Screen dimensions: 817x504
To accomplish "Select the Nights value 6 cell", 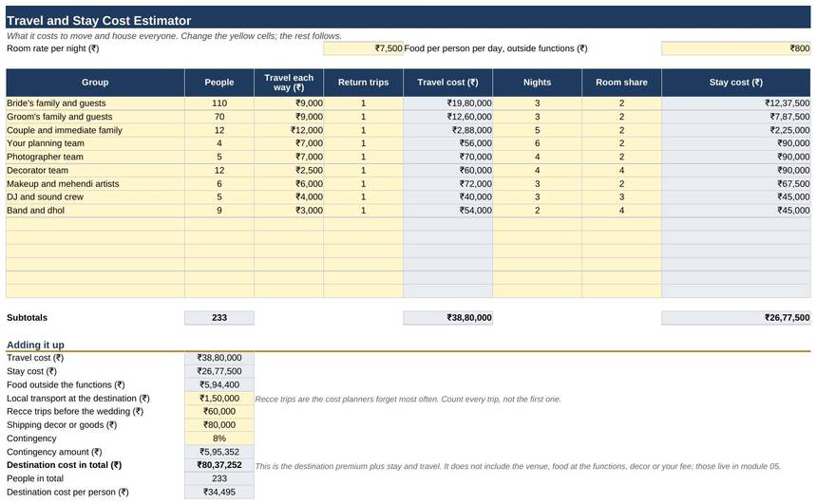I will (x=537, y=143).
